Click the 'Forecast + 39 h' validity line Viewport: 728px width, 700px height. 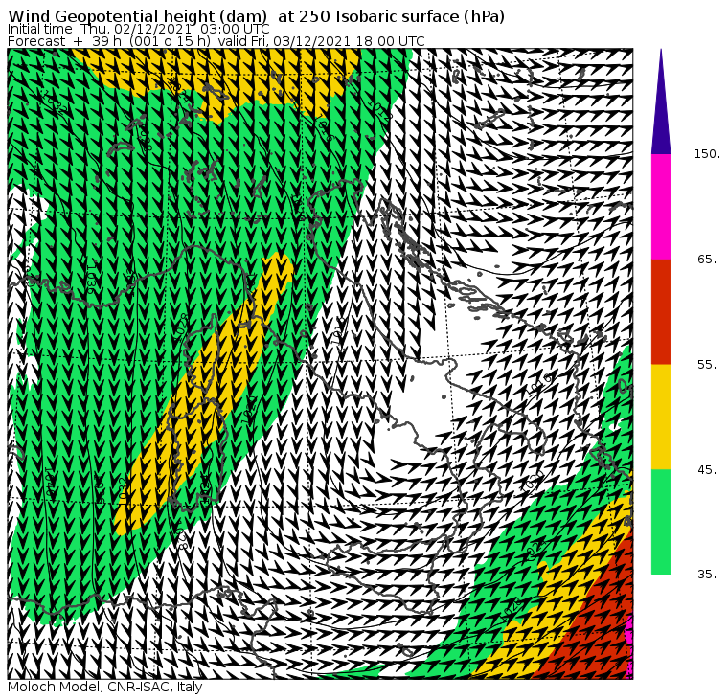pyautogui.click(x=216, y=41)
